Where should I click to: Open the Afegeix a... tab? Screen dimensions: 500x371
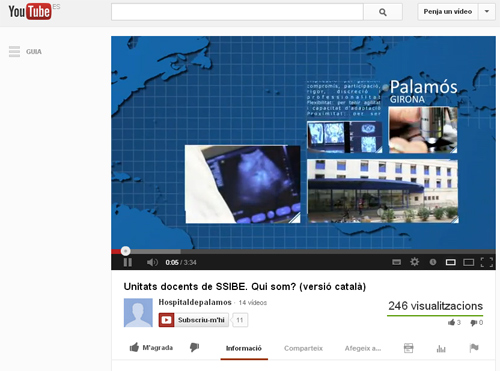pyautogui.click(x=363, y=348)
